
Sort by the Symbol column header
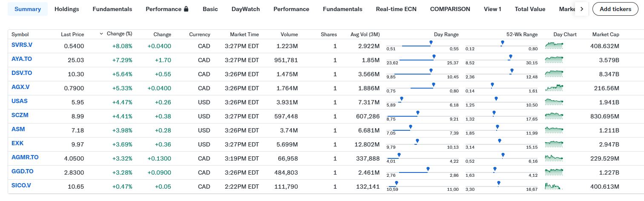point(20,34)
